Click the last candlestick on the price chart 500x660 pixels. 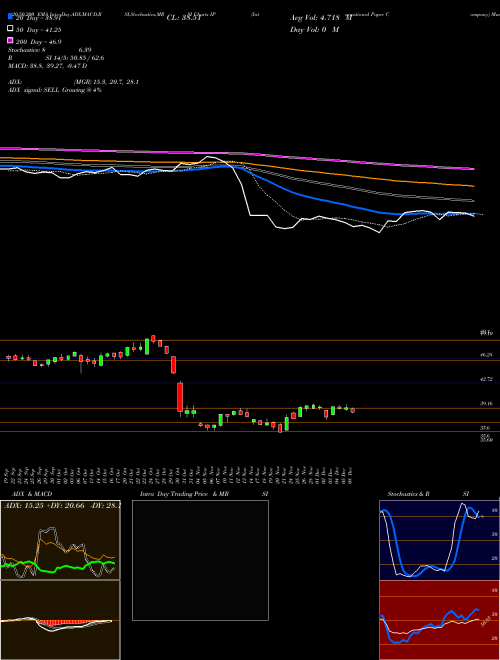click(353, 410)
